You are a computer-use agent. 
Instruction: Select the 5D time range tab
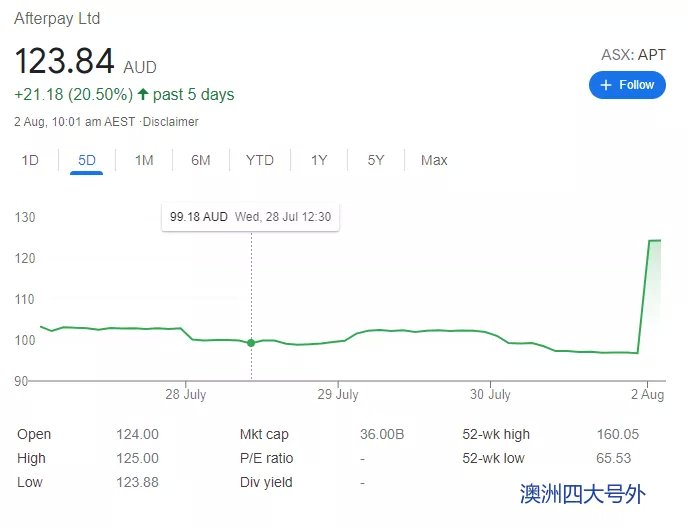point(86,160)
